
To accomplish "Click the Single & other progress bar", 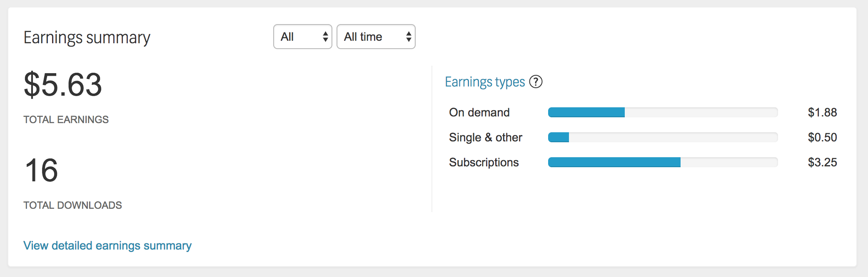I will (663, 137).
